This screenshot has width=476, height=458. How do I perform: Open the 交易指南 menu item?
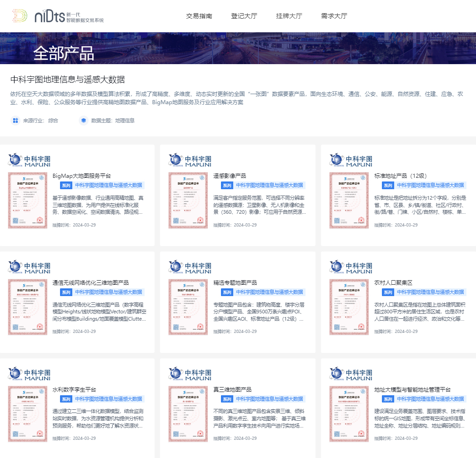coord(199,16)
